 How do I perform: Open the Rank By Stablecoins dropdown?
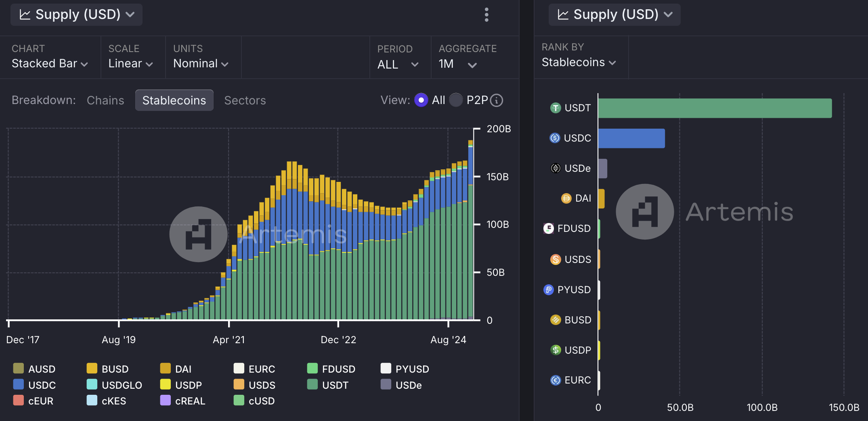pos(579,63)
